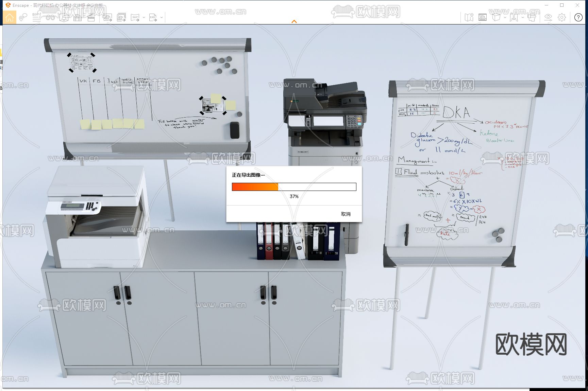The width and height of the screenshot is (588, 391).
Task: Open the Help question mark panel
Action: click(x=578, y=17)
